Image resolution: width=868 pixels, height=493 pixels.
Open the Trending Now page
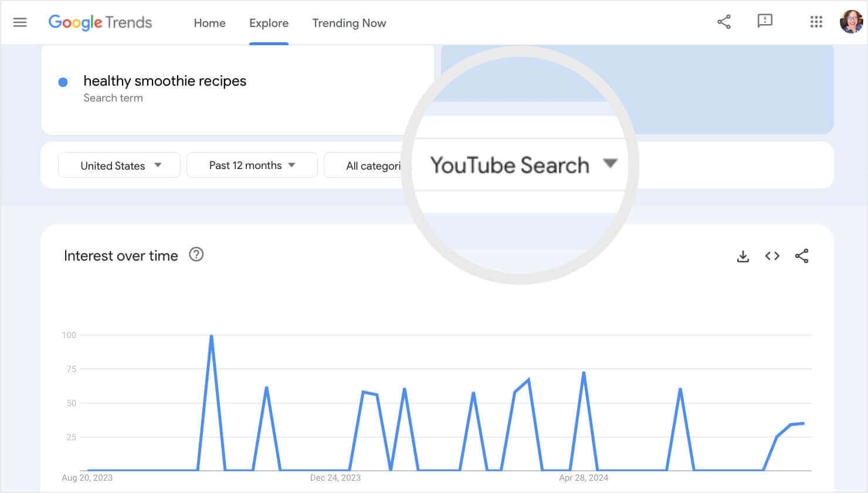pos(349,23)
